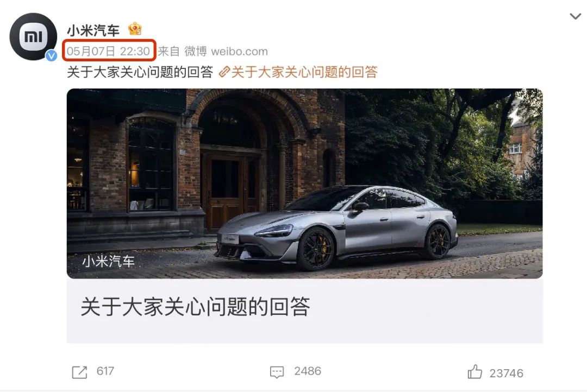Image resolution: width=587 pixels, height=392 pixels.
Task: Click the comment count 2486
Action: [308, 371]
